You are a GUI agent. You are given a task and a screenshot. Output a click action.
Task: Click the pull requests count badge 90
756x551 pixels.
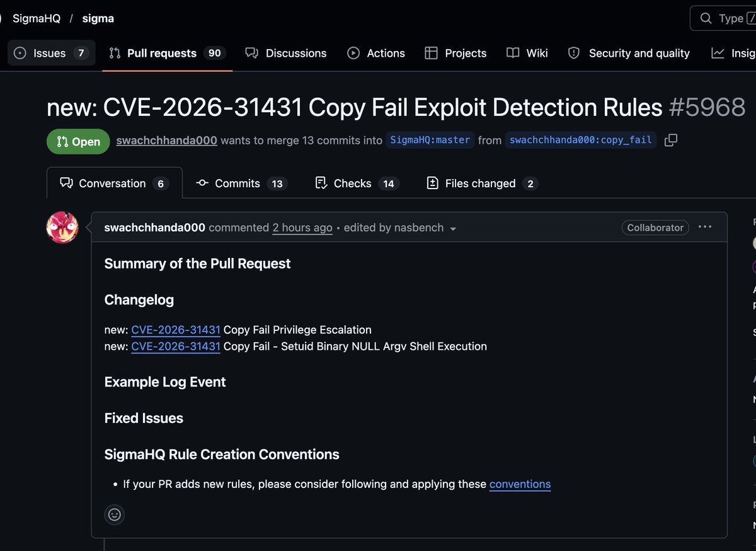tap(215, 53)
